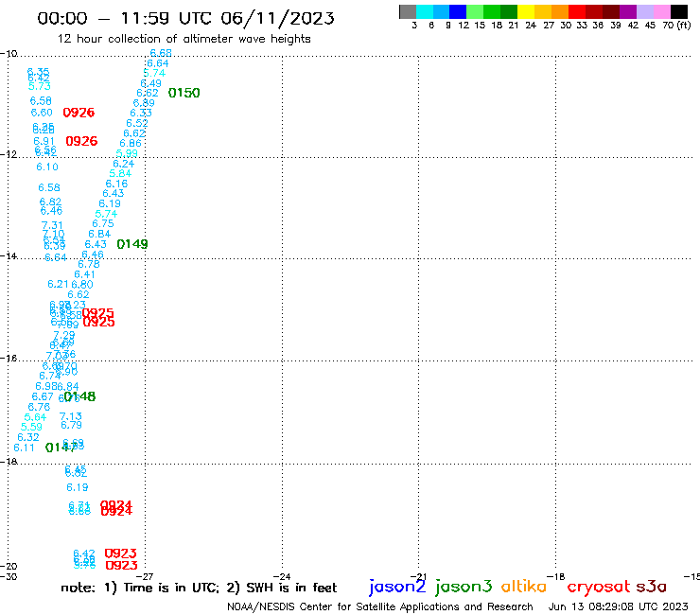Click the bright red 33 ft legend swatch
The width and height of the screenshot is (700, 615).
point(577,11)
